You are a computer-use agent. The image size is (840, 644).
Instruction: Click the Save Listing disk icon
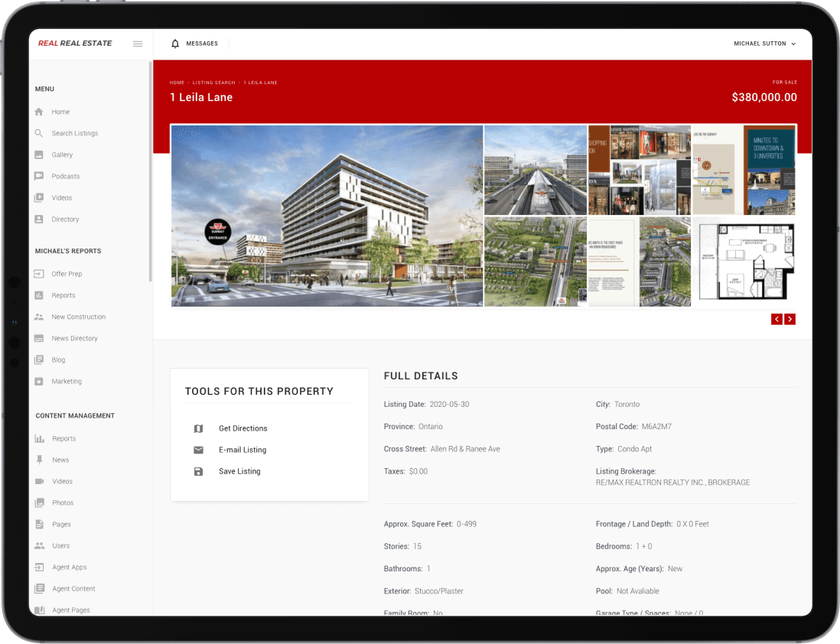point(199,471)
